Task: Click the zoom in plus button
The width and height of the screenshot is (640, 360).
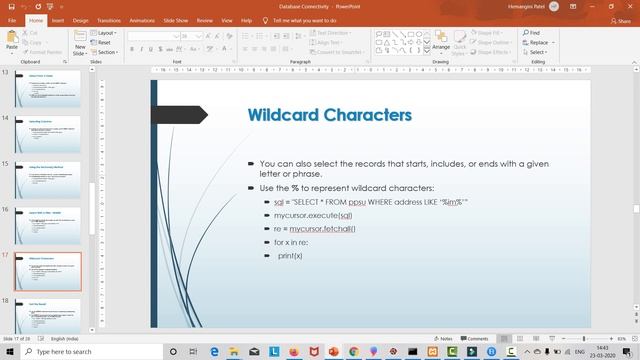Action: 611,339
